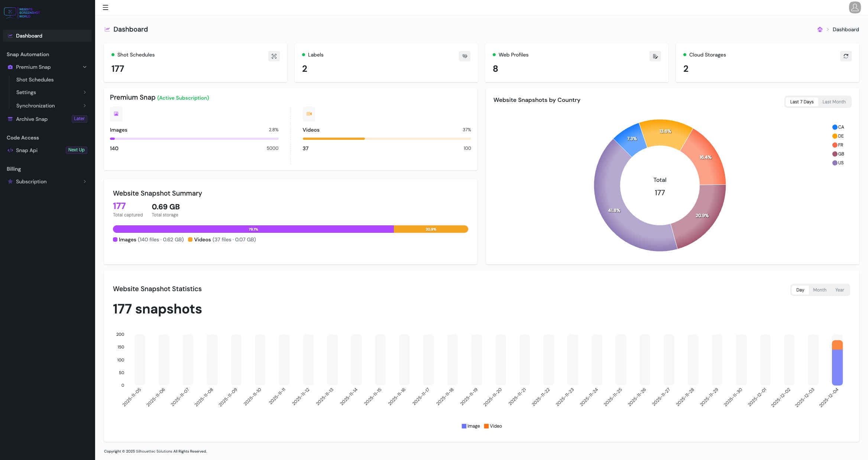Click the Labels tag icon
The height and width of the screenshot is (460, 868).
pos(464,56)
